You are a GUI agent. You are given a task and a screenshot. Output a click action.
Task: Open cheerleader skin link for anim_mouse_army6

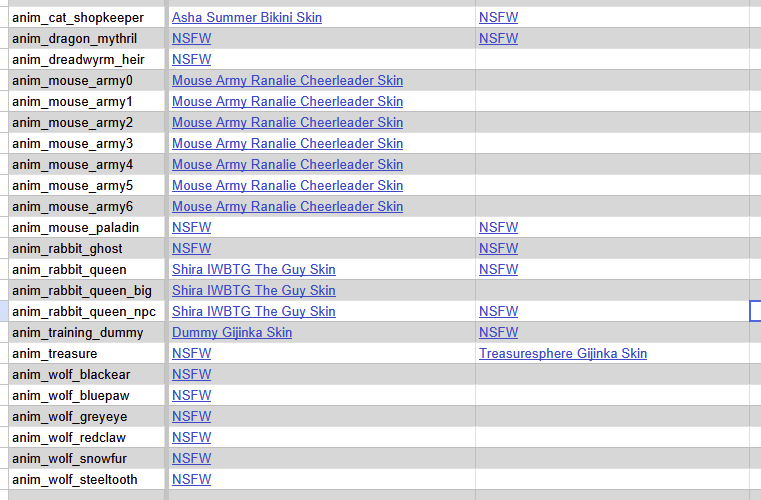tap(287, 207)
